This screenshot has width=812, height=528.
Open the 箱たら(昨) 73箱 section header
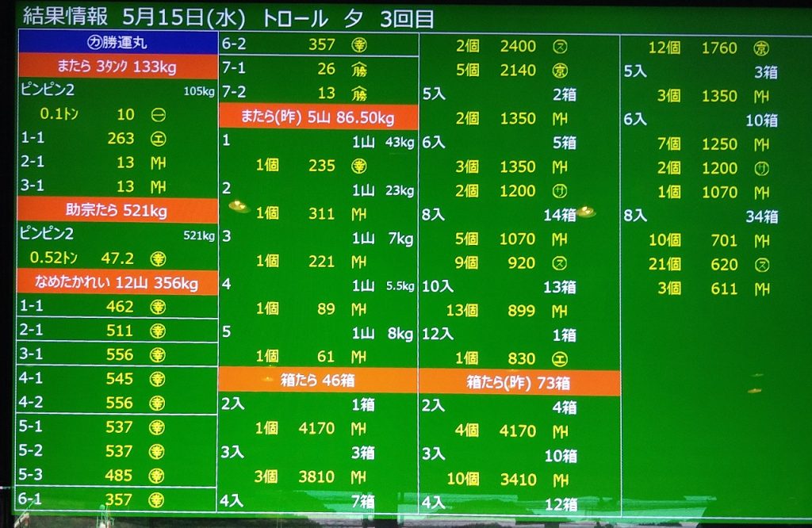(519, 383)
